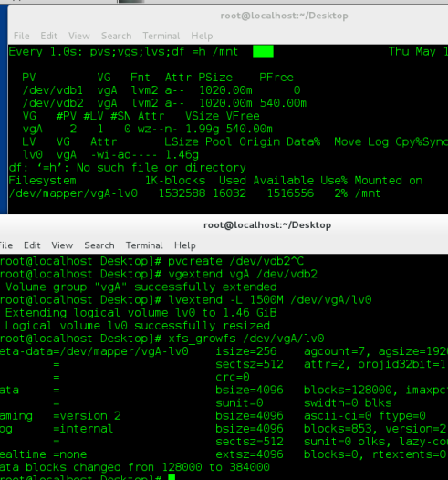
Task: Open File menu in upper terminal window
Action: (x=21, y=36)
